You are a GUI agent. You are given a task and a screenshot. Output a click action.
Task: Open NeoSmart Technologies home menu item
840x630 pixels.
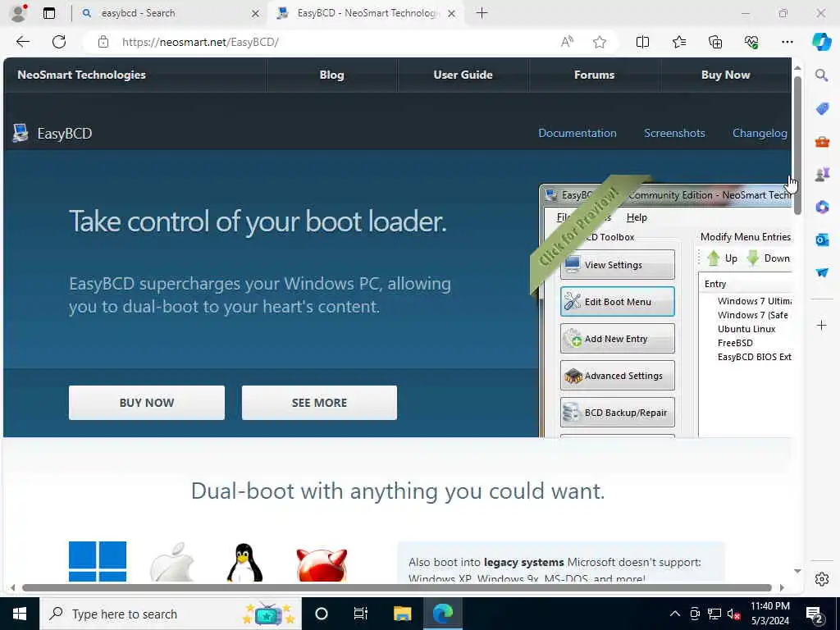[81, 75]
